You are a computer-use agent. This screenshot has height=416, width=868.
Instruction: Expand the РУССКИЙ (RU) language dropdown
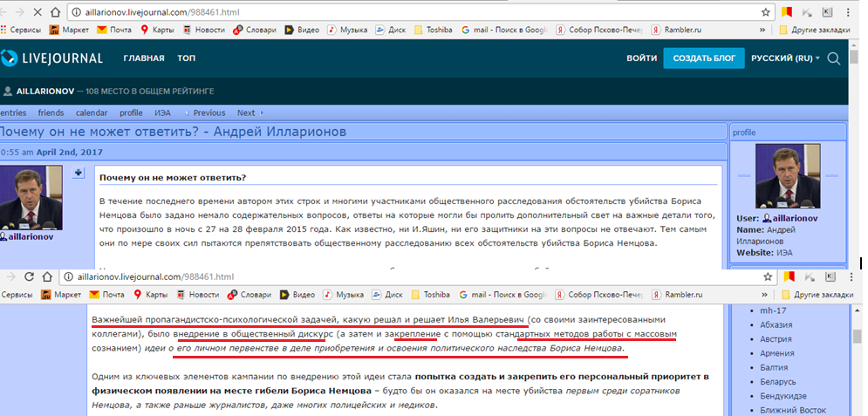(x=785, y=58)
